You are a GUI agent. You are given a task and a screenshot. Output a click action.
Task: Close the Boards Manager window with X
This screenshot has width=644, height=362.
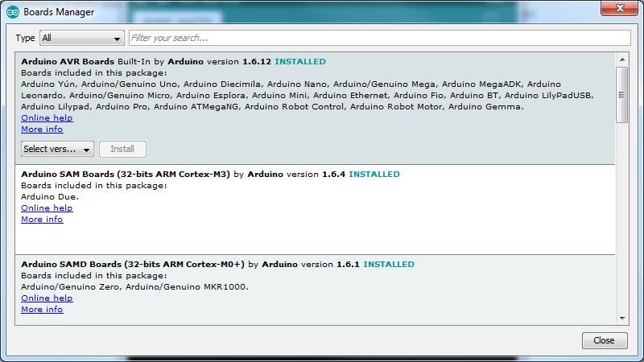[620, 8]
